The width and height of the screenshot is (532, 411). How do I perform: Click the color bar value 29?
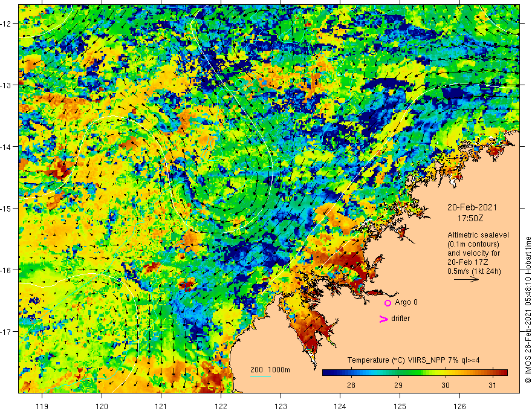pyautogui.click(x=398, y=385)
